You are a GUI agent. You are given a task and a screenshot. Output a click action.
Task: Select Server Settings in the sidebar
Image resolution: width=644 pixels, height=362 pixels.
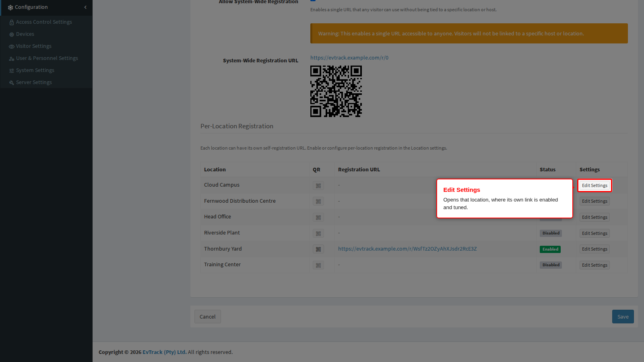point(34,82)
